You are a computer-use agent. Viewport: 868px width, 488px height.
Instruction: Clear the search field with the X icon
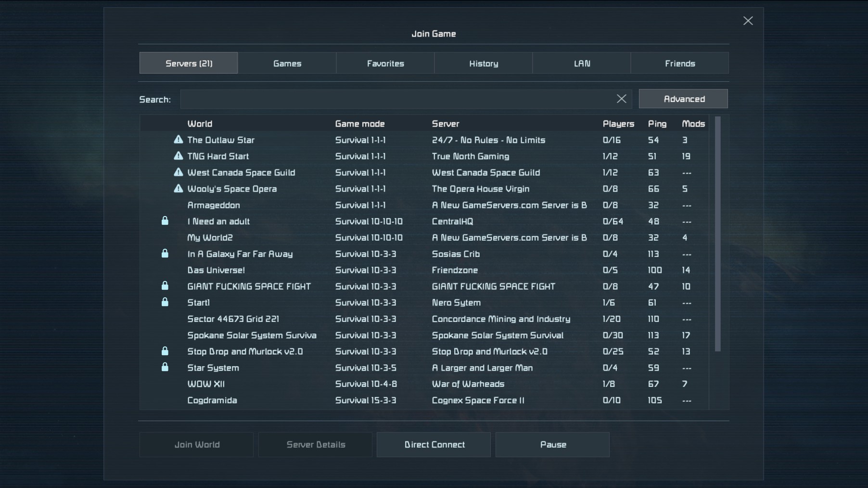click(621, 99)
